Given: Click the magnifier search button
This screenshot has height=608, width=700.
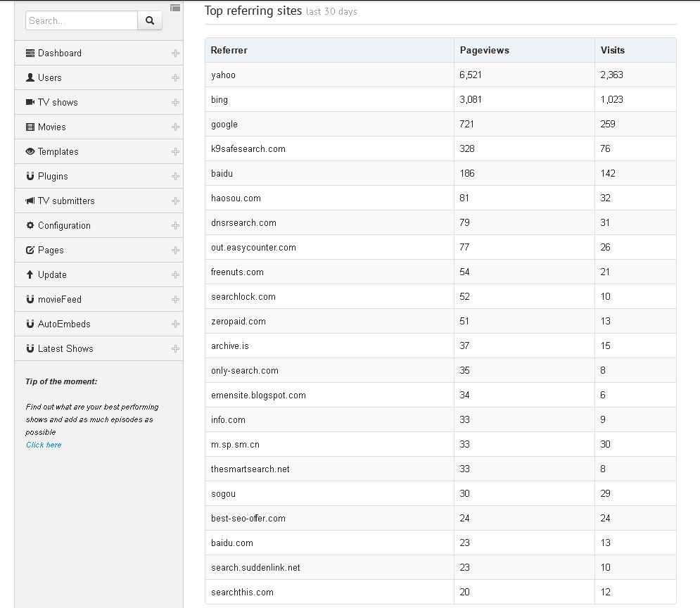Looking at the screenshot, I should tap(150, 20).
